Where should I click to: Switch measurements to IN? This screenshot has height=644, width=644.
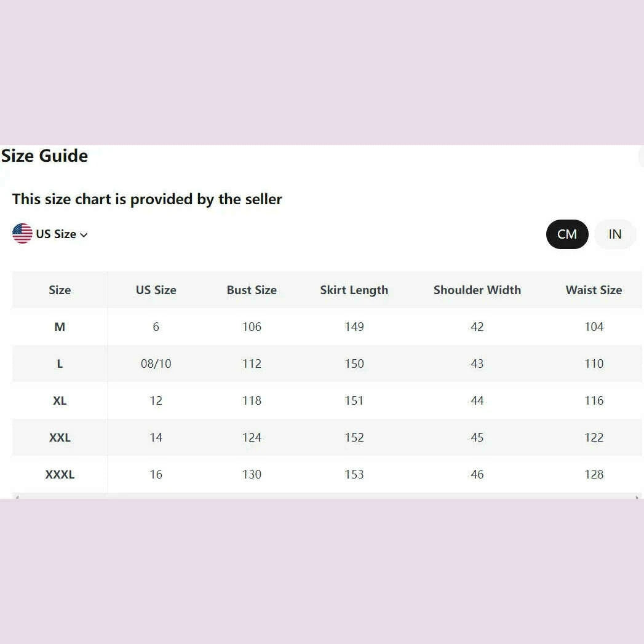(x=614, y=234)
